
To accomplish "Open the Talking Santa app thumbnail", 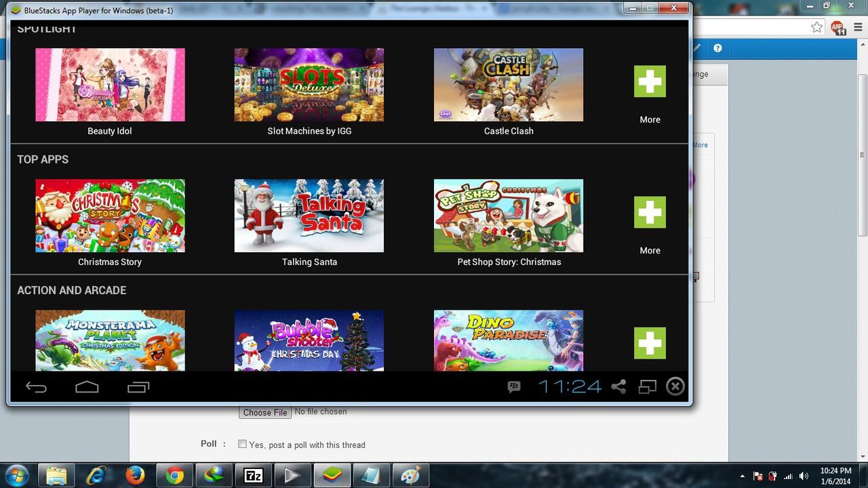I will (x=309, y=216).
